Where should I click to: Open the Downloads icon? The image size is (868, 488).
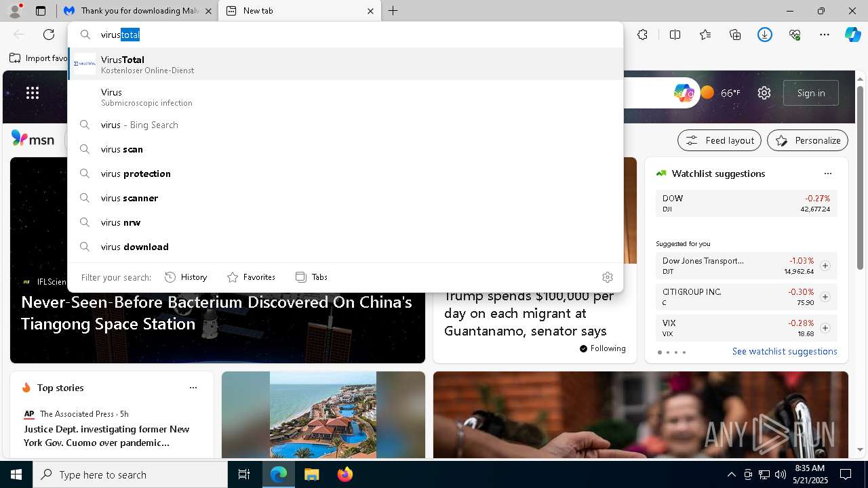pos(765,35)
